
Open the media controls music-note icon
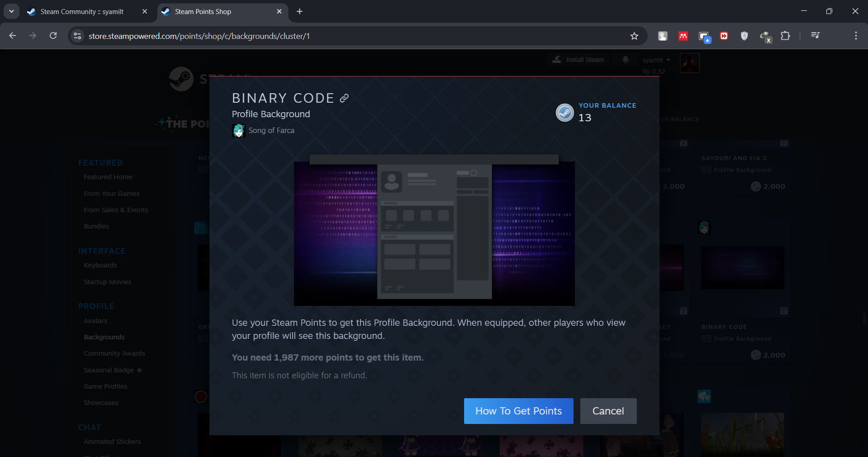point(815,36)
